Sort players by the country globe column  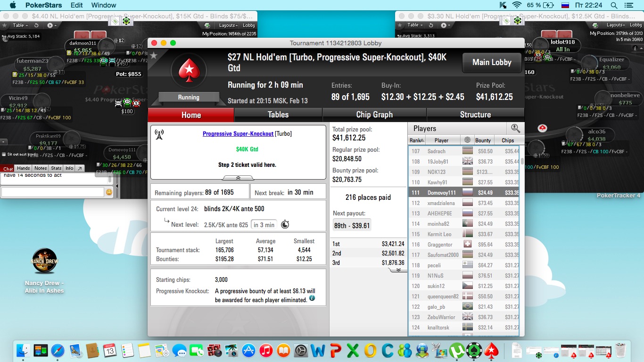click(x=467, y=140)
